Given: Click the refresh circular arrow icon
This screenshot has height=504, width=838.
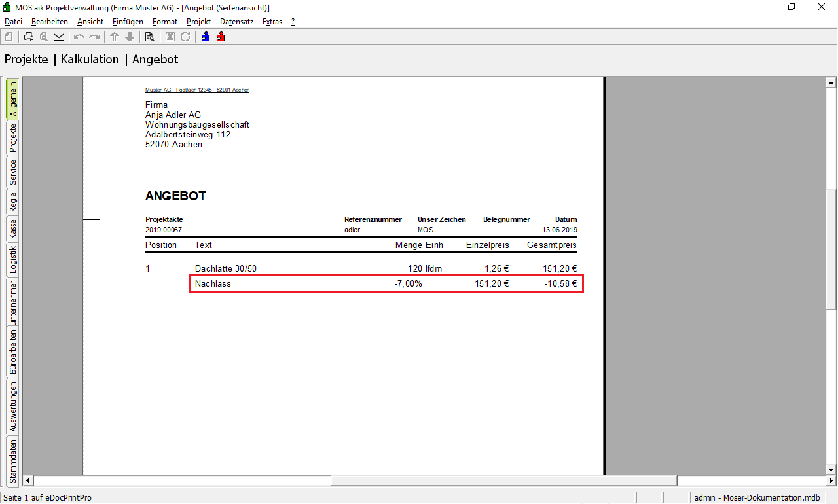Looking at the screenshot, I should click(185, 37).
